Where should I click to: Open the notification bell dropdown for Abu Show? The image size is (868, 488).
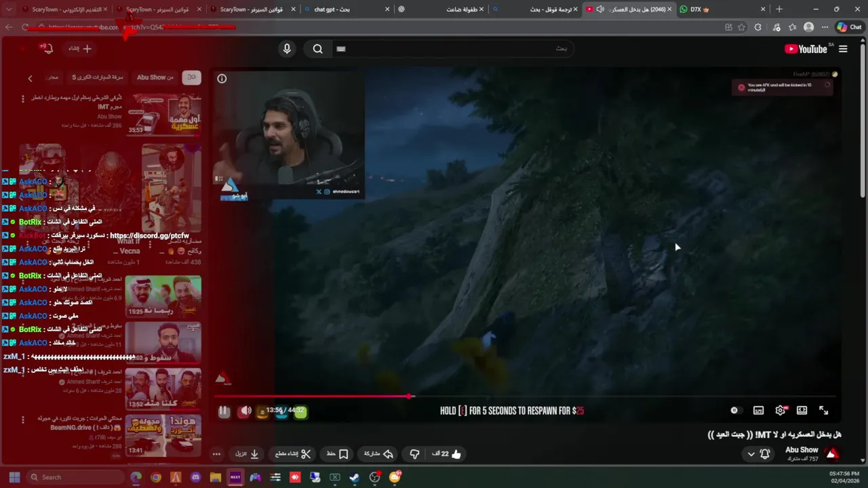(758, 454)
